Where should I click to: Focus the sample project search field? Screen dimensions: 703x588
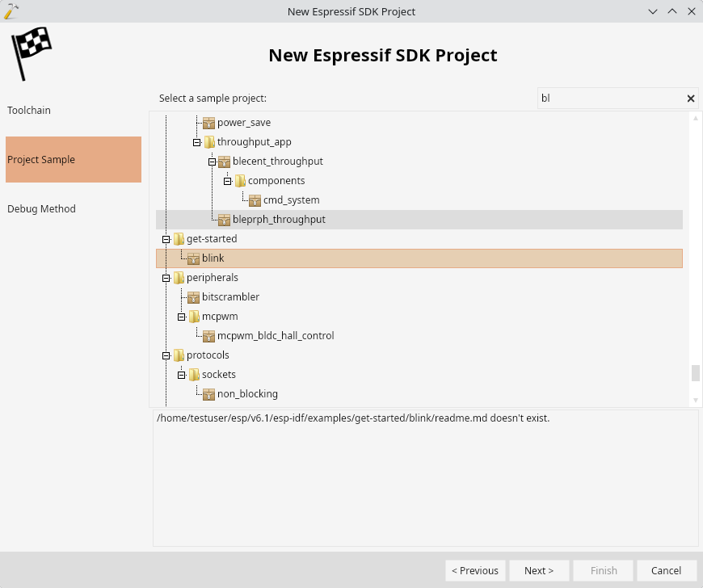click(612, 99)
